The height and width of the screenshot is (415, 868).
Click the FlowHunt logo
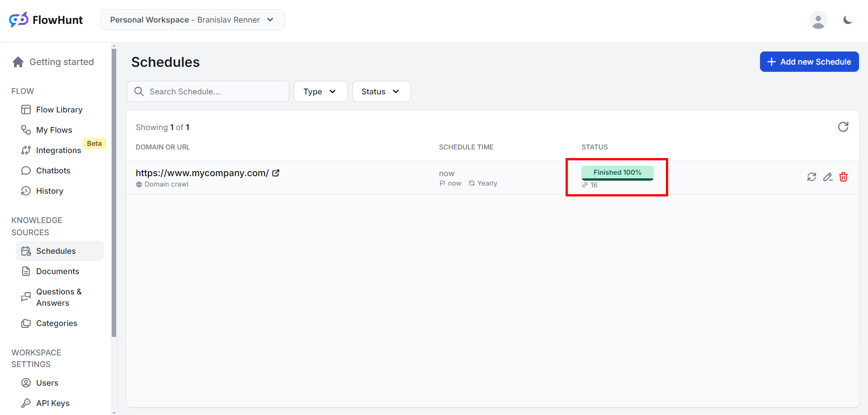point(46,20)
